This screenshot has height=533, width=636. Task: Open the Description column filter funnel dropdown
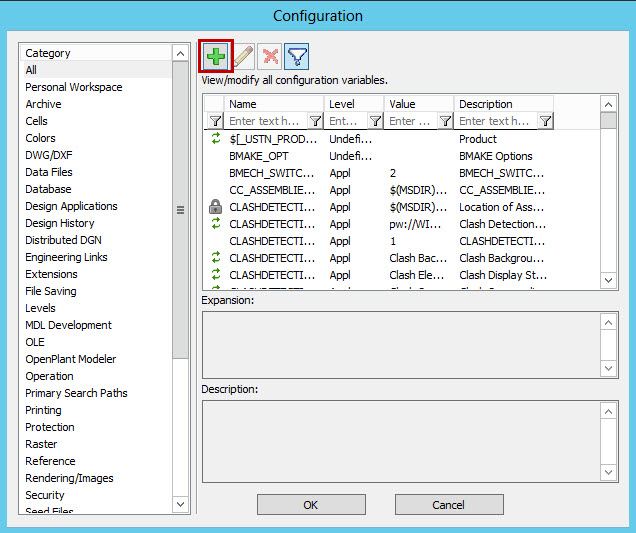546,121
